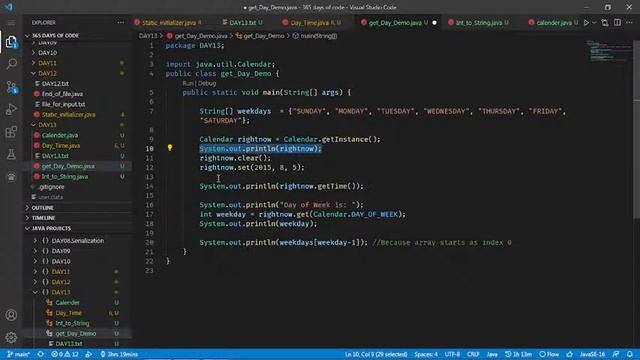Open the Accounts icon in activity bar
The height and width of the screenshot is (360, 640).
point(11,315)
